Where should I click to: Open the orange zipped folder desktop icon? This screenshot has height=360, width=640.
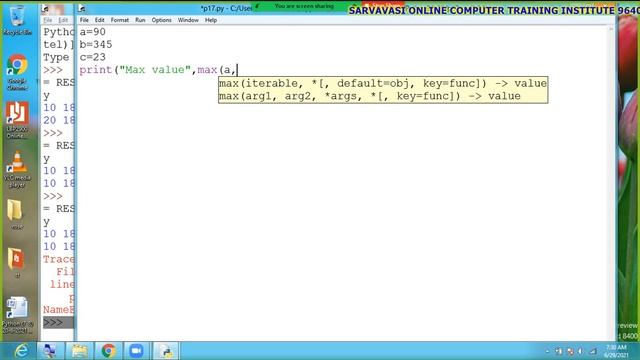[16, 262]
